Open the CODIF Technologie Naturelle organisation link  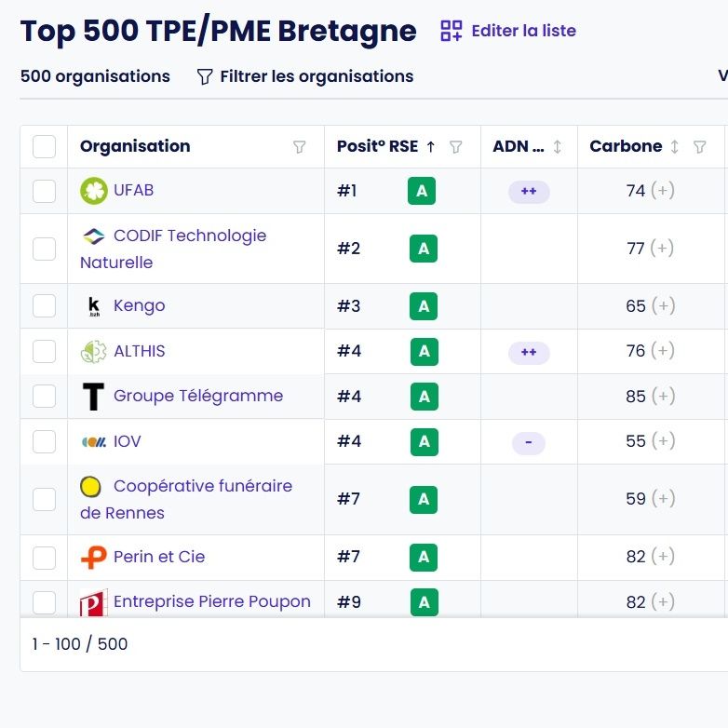click(x=189, y=236)
